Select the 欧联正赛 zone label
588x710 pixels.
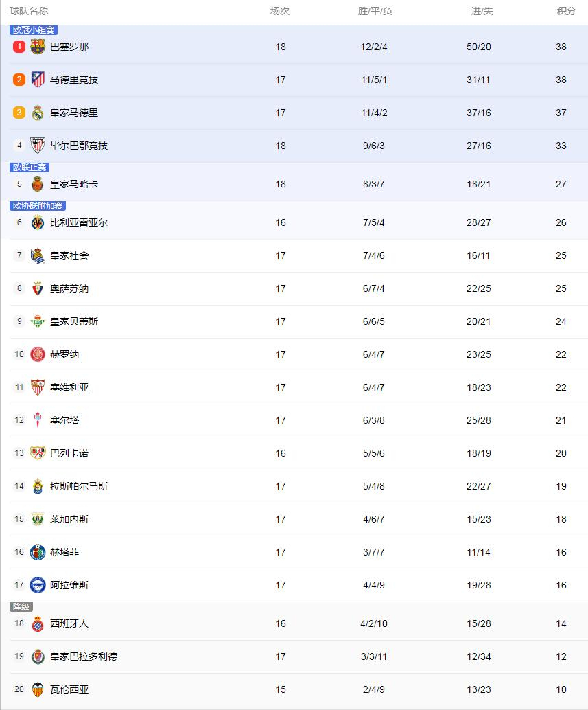click(x=30, y=168)
